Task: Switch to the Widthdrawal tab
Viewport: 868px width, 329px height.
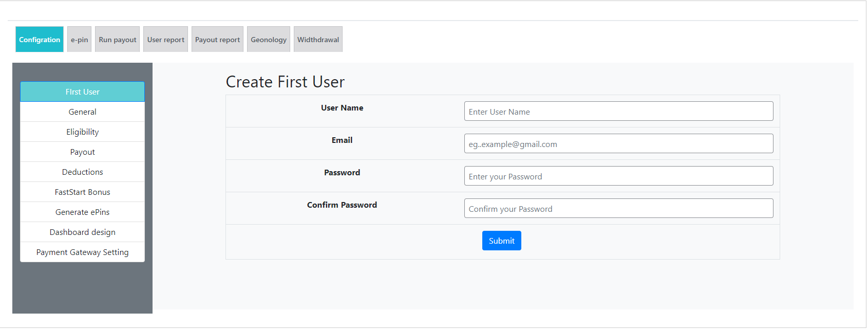Action: pos(318,40)
